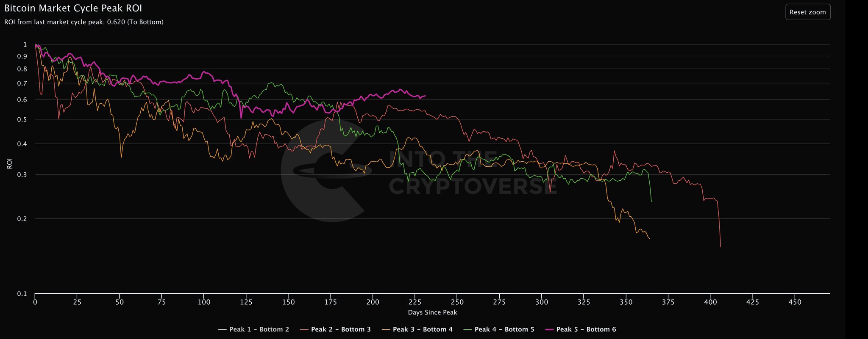Click the y-axis tick label 0.1
The width and height of the screenshot is (868, 339).
[x=22, y=294]
